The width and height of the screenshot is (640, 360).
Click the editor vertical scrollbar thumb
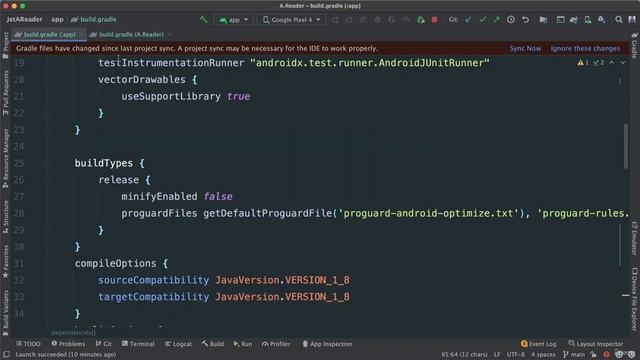click(626, 146)
